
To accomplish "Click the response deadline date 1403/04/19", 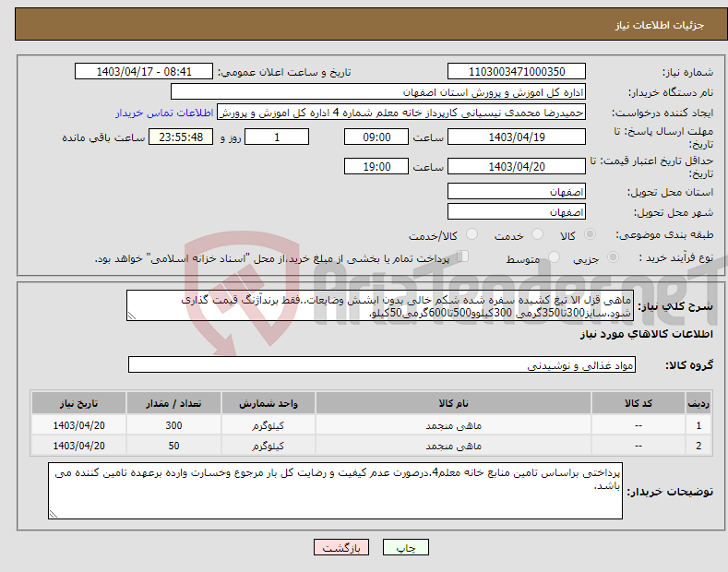I will point(517,137).
